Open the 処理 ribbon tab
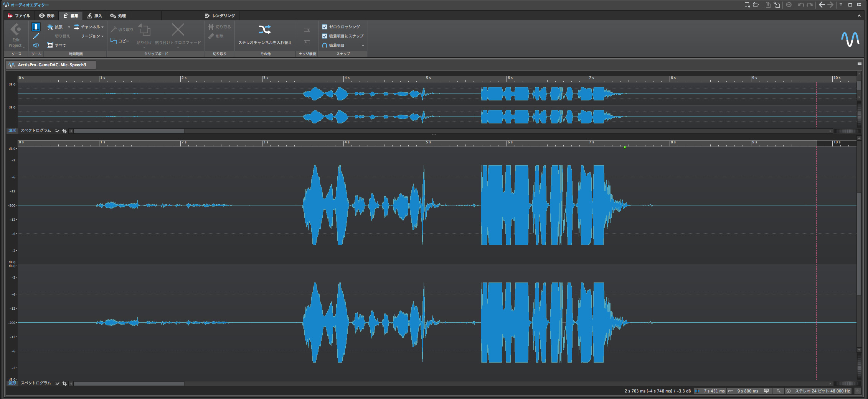Image resolution: width=868 pixels, height=399 pixels. click(x=118, y=16)
